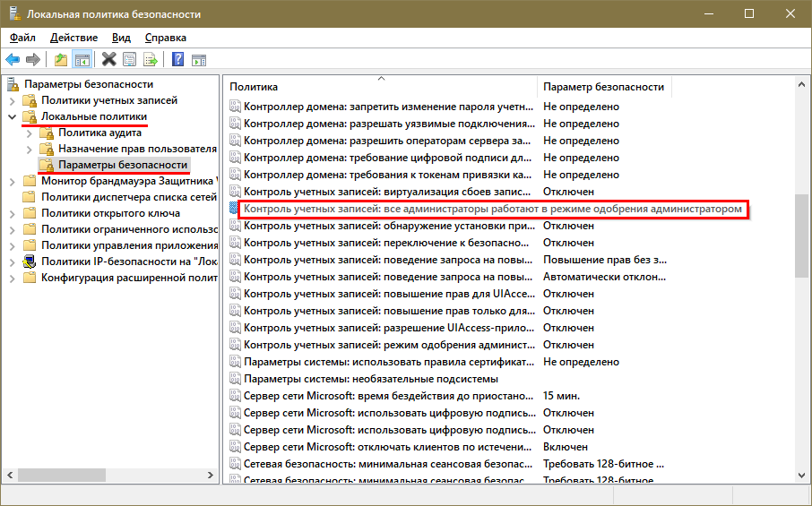Click the Параметр безопасности column header
812x506 pixels.
pyautogui.click(x=603, y=87)
